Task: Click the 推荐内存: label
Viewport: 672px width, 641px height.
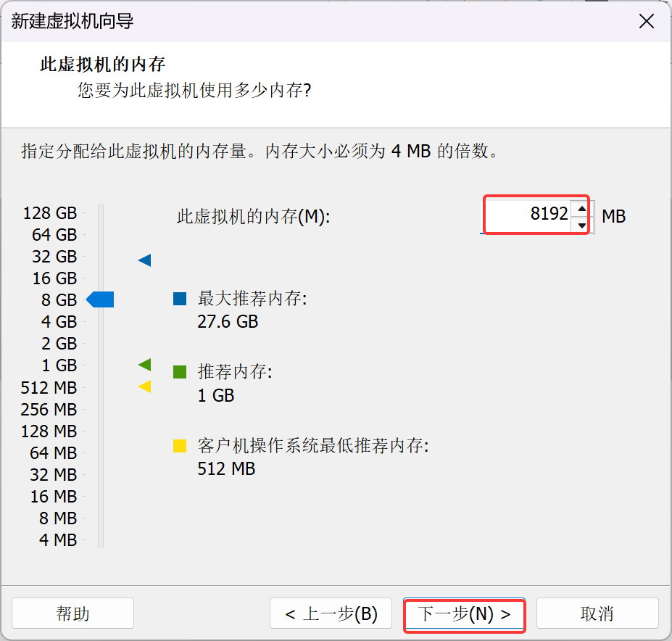Action: coord(235,372)
